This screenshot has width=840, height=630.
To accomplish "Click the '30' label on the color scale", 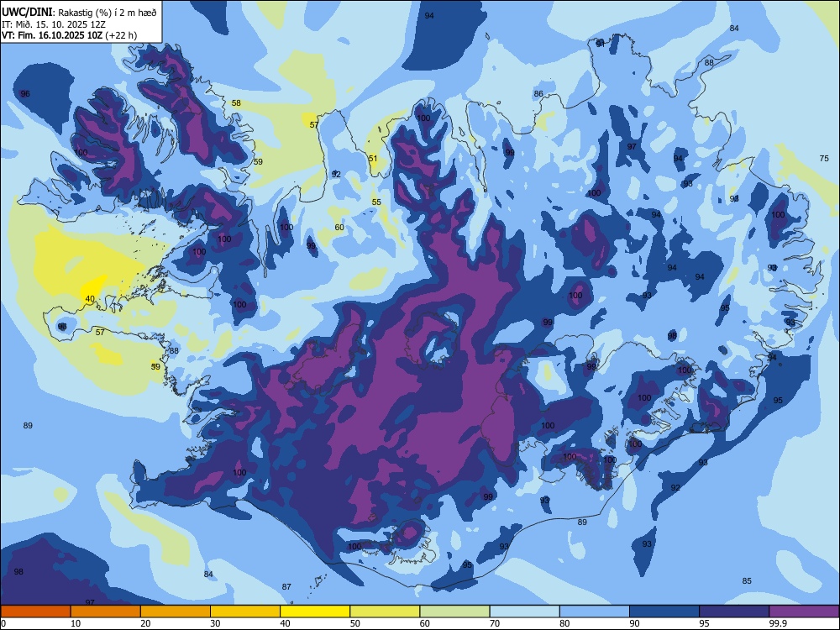I will coord(215,623).
